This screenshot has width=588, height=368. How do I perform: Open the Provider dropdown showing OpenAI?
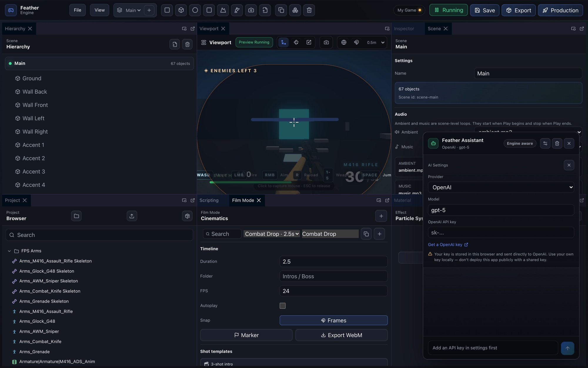pyautogui.click(x=501, y=187)
